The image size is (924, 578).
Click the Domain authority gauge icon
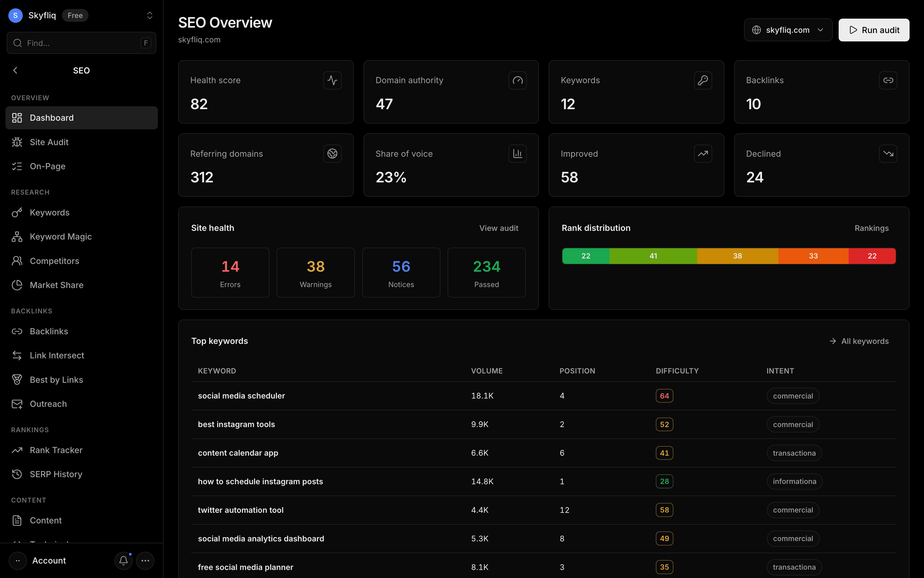click(x=518, y=80)
